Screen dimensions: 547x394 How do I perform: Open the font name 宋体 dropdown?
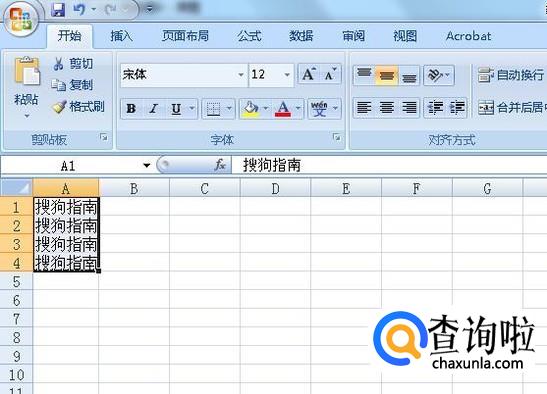coord(241,75)
